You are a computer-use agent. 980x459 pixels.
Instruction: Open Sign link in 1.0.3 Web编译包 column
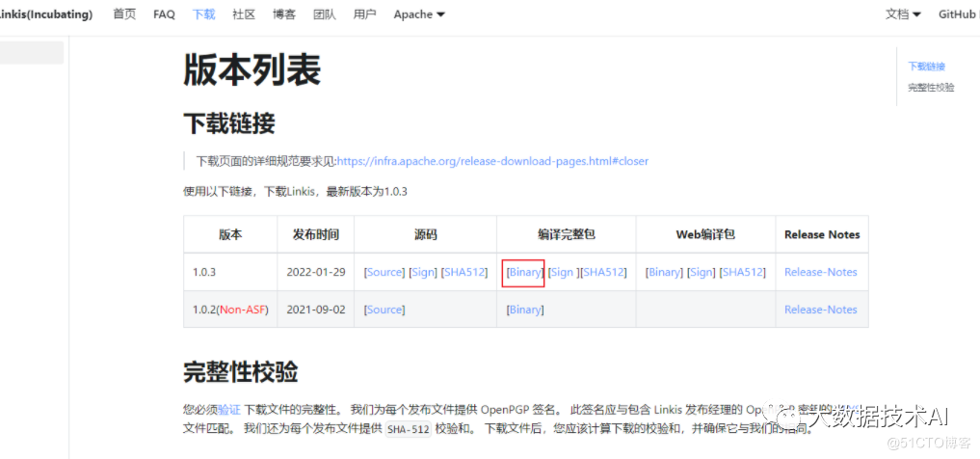point(702,272)
